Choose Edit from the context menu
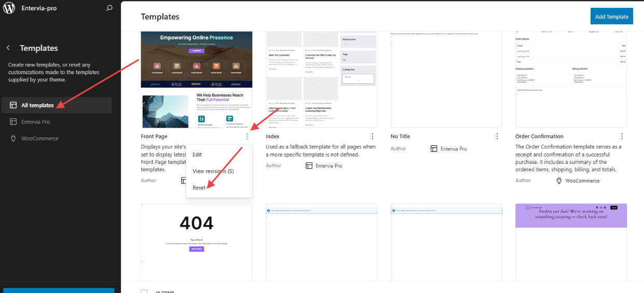 (x=219, y=155)
